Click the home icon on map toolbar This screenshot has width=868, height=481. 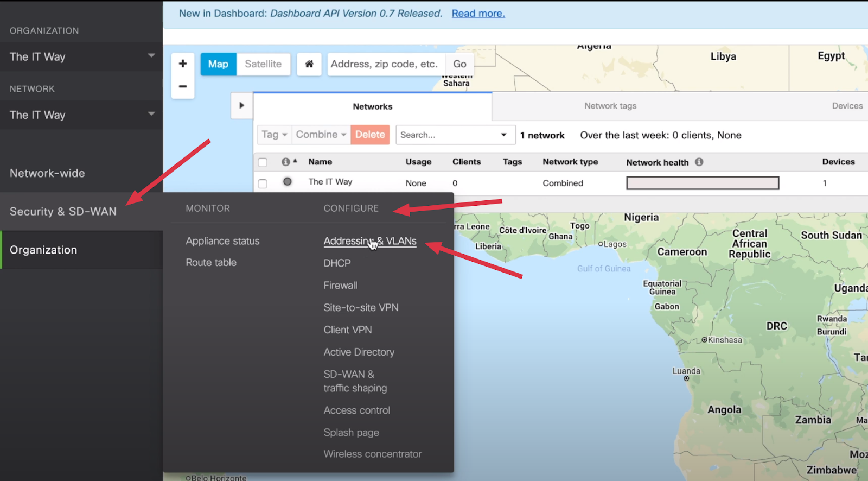[x=309, y=64]
